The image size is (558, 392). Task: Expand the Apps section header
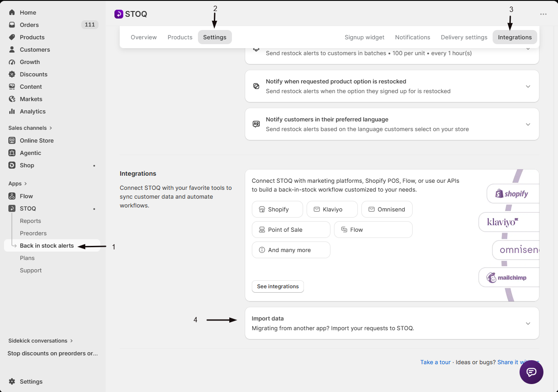pyautogui.click(x=18, y=184)
